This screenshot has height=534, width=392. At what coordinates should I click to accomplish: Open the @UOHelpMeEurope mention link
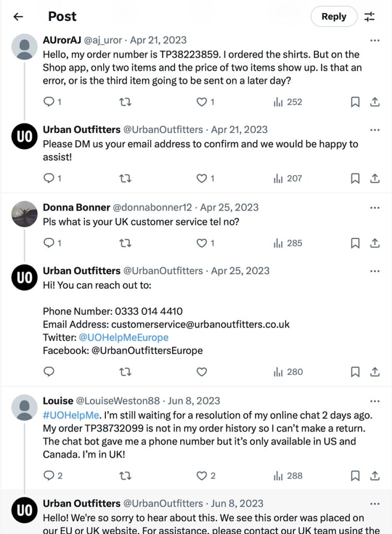point(124,337)
